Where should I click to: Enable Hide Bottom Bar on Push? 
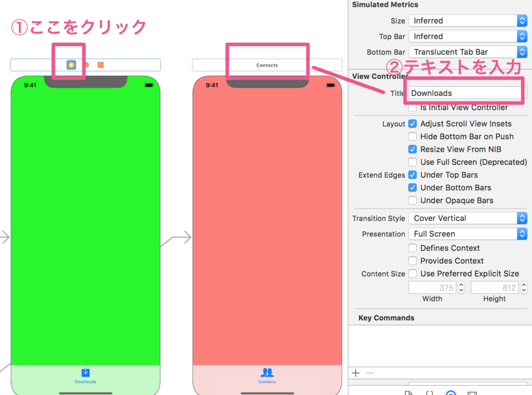[x=413, y=137]
